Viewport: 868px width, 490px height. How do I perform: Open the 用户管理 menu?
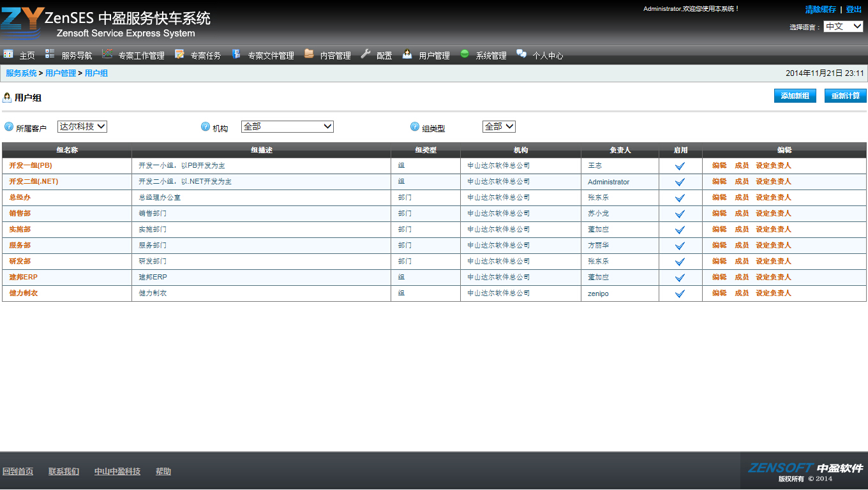click(434, 56)
